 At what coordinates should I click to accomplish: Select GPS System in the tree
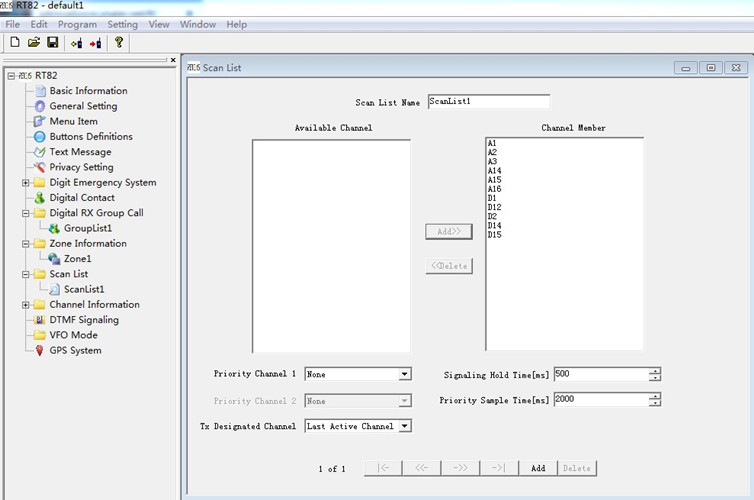(x=75, y=350)
